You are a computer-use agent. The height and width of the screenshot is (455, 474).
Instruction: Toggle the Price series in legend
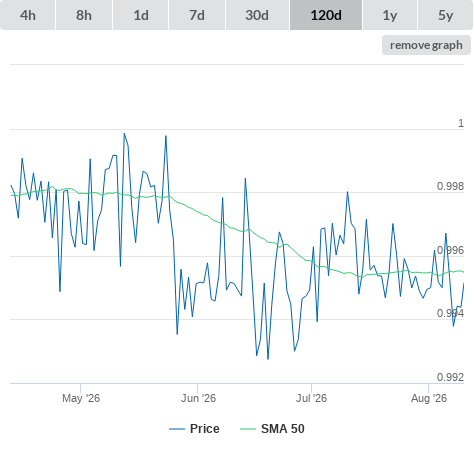205,429
